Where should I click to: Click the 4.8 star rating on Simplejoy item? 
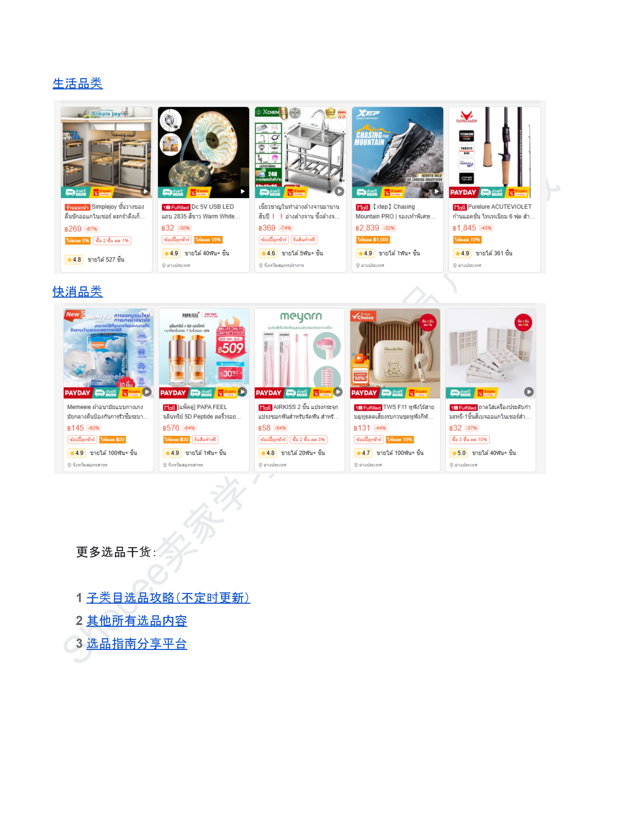coord(74,260)
